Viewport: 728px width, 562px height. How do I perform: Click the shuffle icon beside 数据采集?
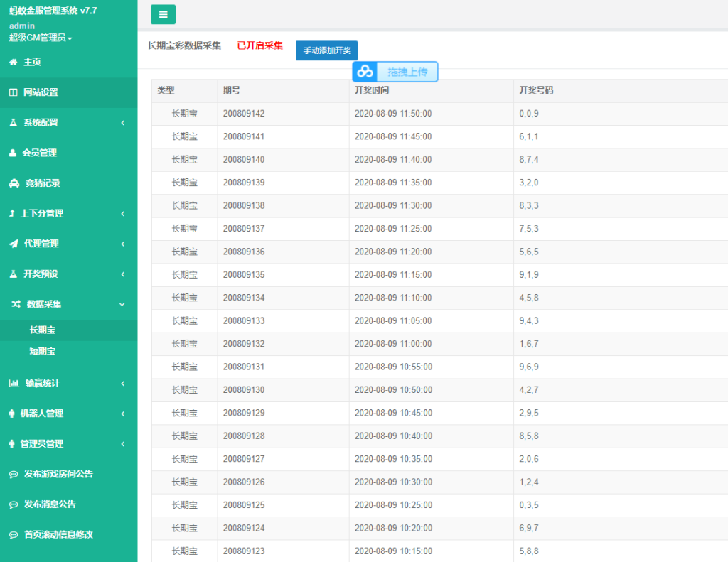tap(16, 304)
